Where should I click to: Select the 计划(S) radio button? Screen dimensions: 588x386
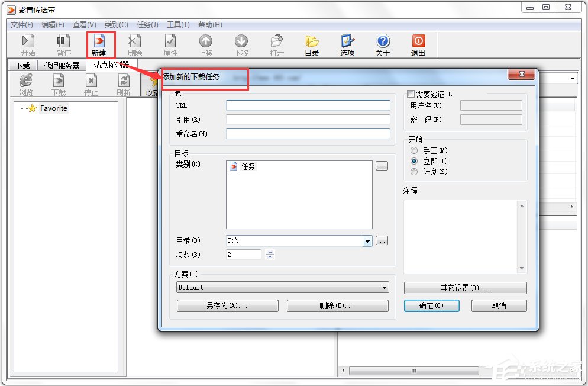tap(414, 172)
